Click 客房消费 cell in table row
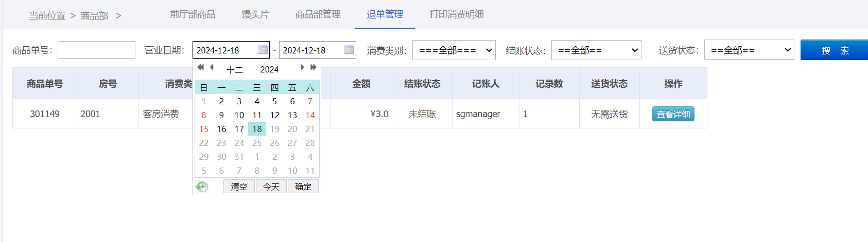 [161, 114]
